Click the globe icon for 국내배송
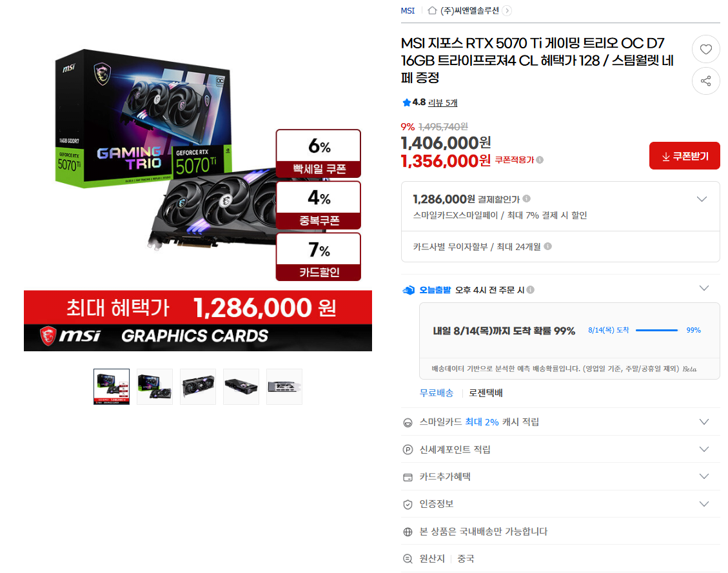728x573 pixels. point(407,532)
